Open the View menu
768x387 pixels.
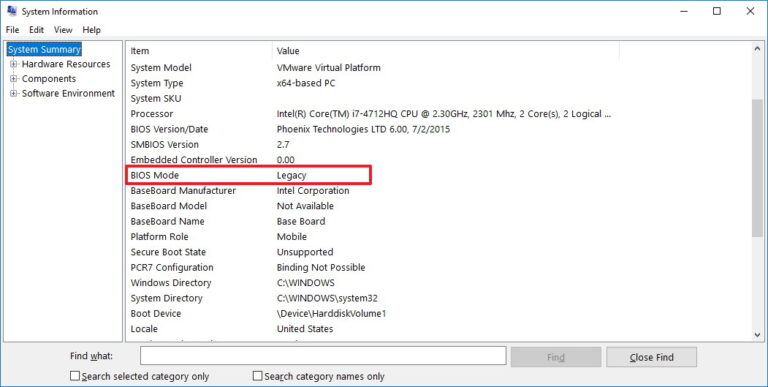[63, 30]
